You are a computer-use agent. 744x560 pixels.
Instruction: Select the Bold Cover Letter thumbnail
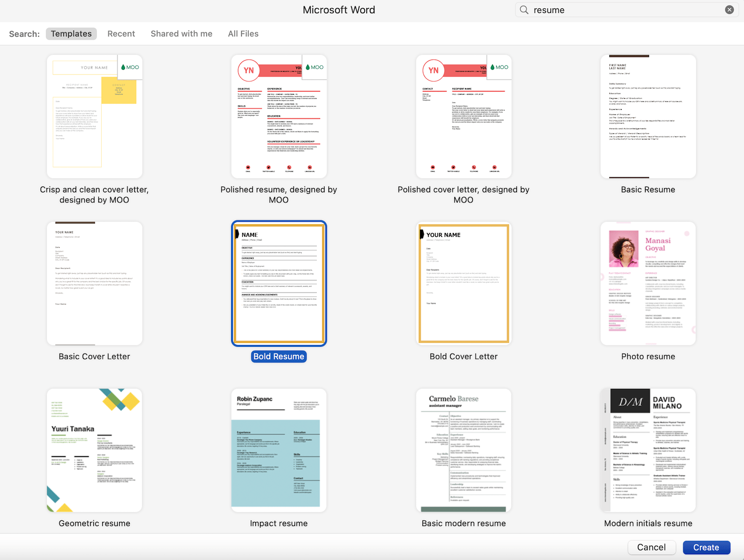464,283
